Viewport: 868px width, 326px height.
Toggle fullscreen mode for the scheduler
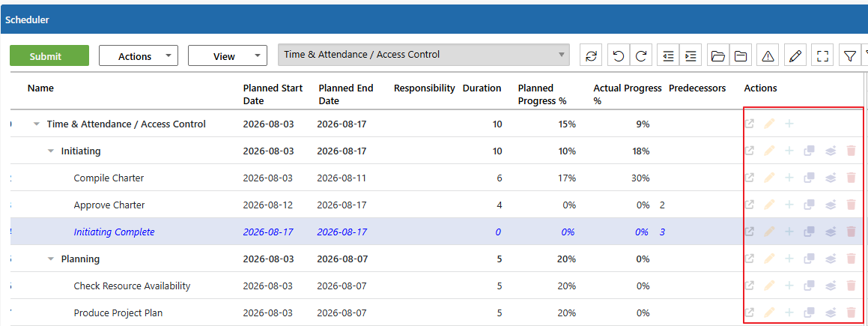click(822, 56)
